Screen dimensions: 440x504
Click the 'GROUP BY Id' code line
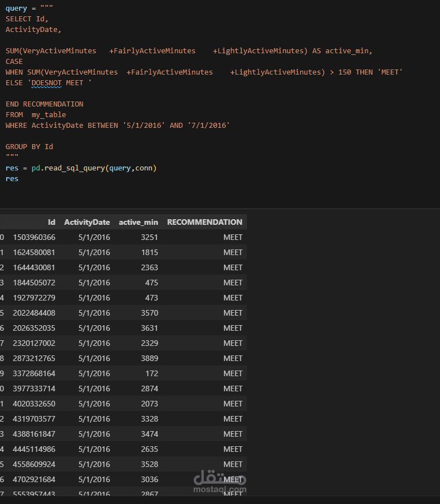29,146
